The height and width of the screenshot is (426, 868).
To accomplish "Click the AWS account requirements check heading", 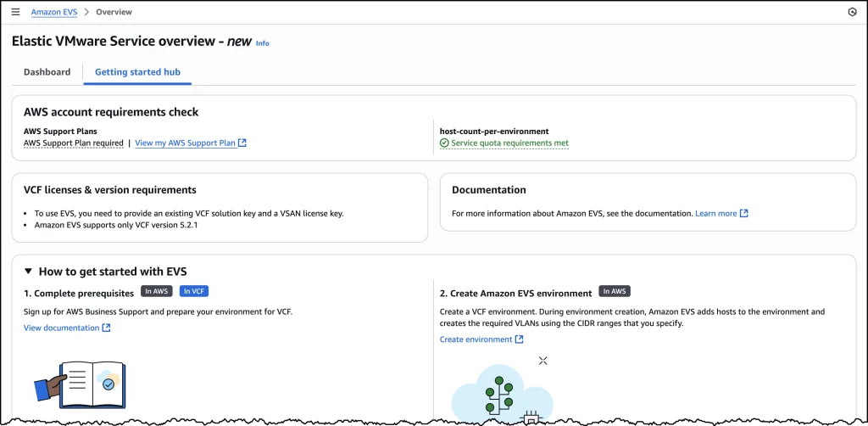I will pyautogui.click(x=111, y=113).
